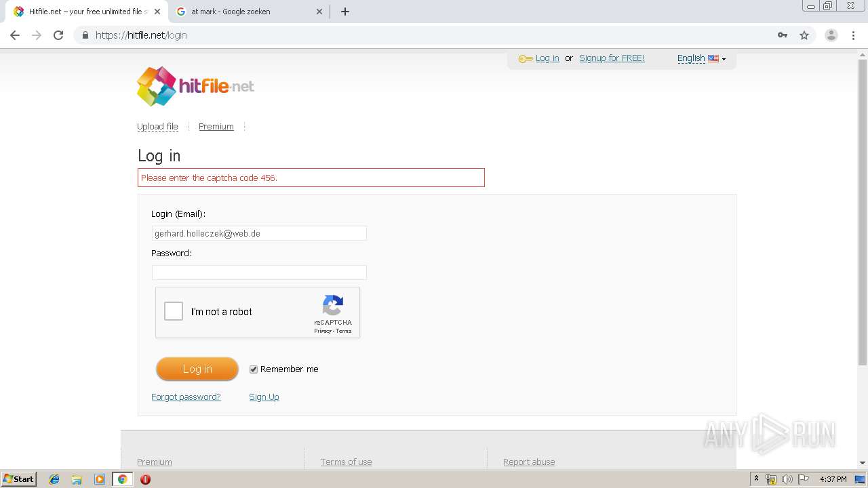
Task: Click the yellow key icon beside Log in
Action: [x=526, y=59]
